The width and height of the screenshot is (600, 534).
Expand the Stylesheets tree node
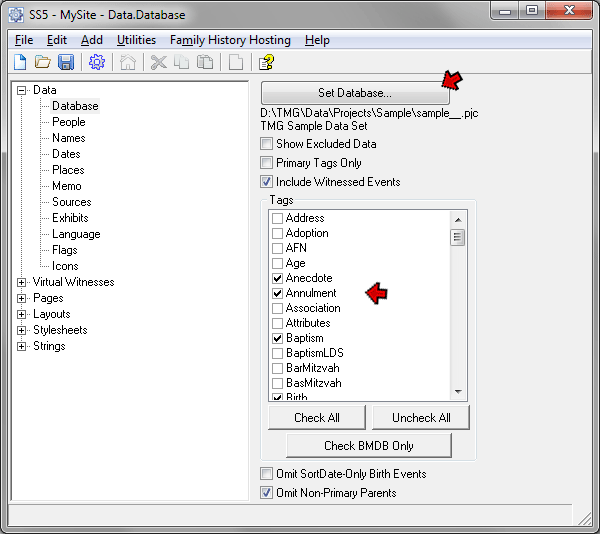point(22,330)
